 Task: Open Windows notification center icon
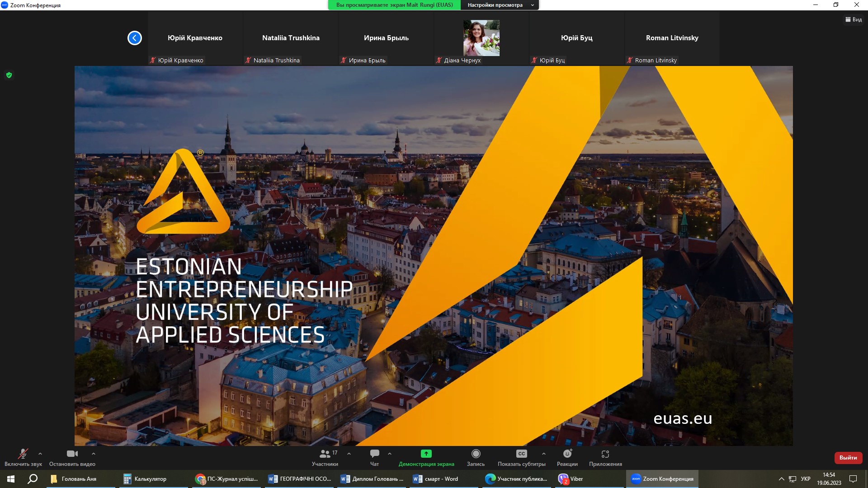[853, 479]
